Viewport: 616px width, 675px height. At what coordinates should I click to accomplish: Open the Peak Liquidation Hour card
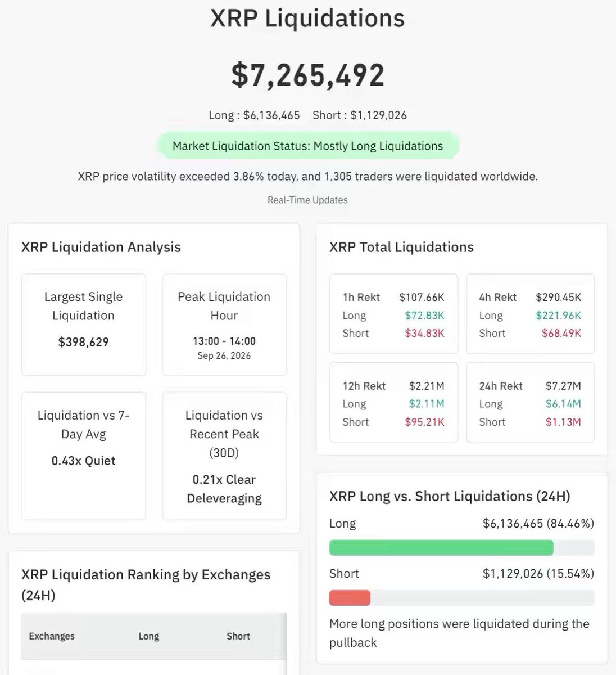pyautogui.click(x=224, y=325)
